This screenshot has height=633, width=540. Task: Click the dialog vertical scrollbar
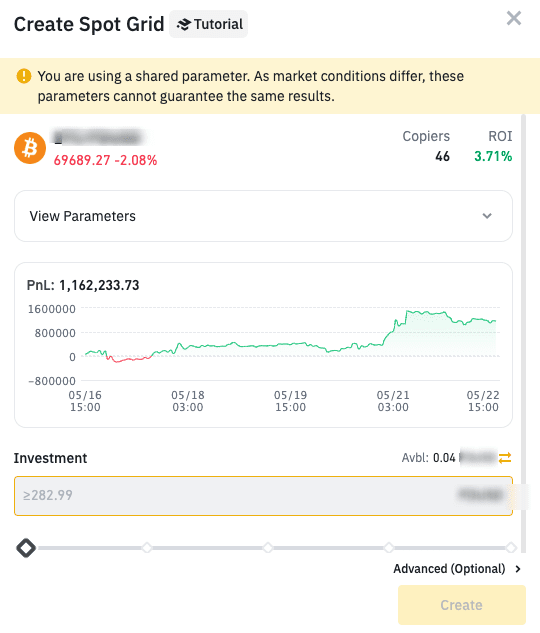point(523,333)
